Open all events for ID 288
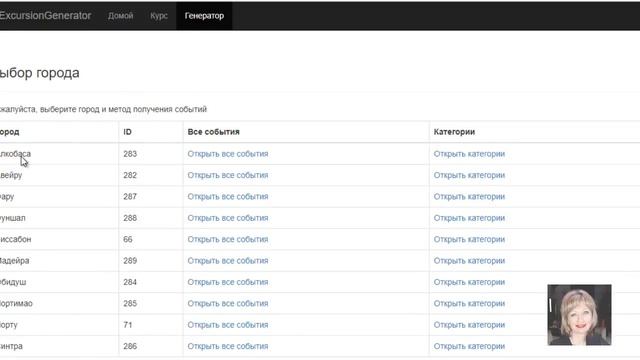Viewport: 640px width, 360px height. tap(228, 218)
